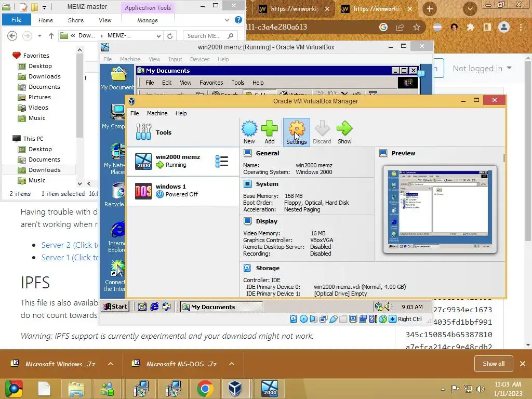Select the Tools entry in VirtualBox Manager

coord(182,132)
